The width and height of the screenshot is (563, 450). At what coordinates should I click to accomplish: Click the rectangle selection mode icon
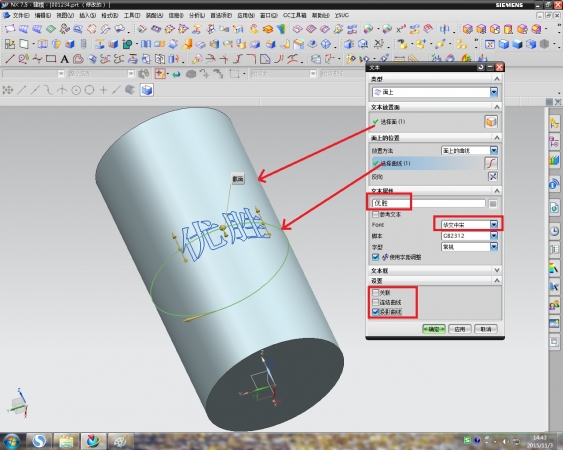tap(234, 74)
